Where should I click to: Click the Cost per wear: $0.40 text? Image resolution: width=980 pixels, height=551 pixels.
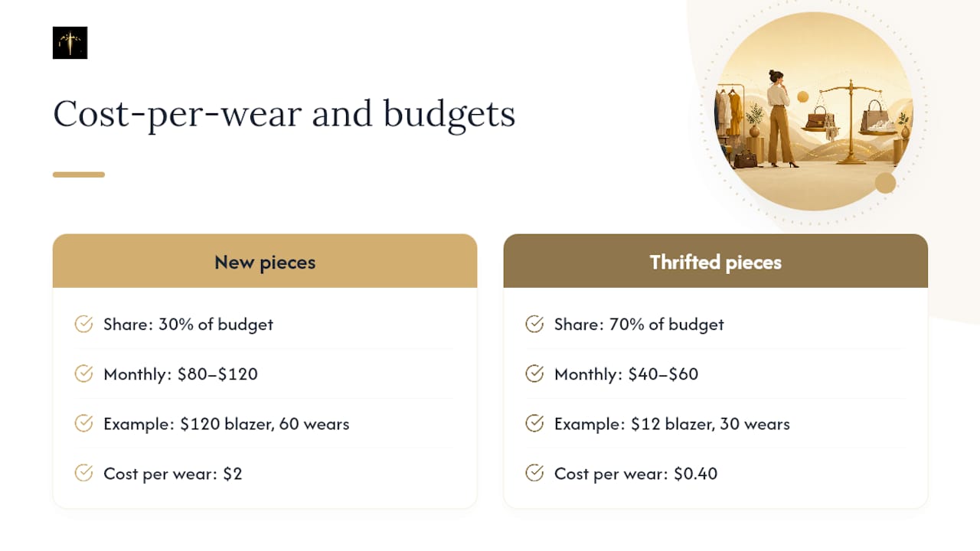(x=636, y=474)
